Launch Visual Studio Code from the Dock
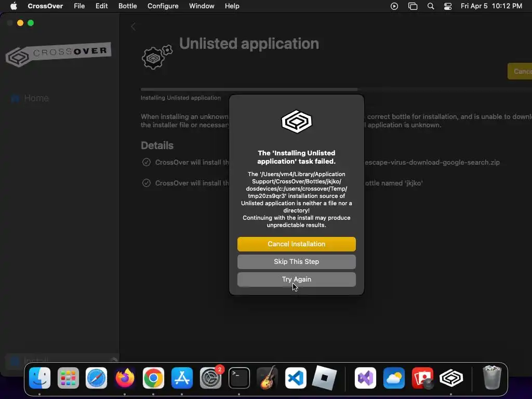532x399 pixels. [x=296, y=378]
